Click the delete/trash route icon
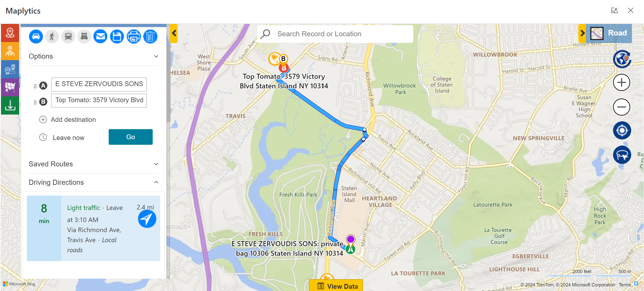The width and height of the screenshot is (644, 291). 150,36
